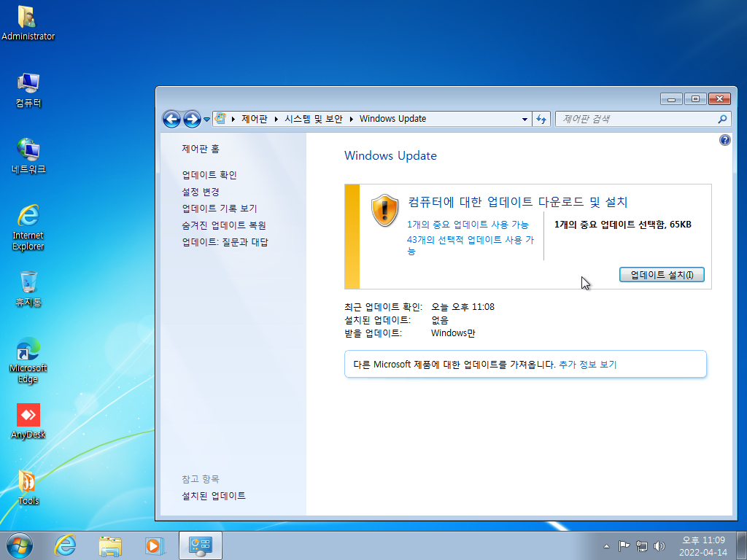Click 43개의 선택적 업데이트 사용 가능
Viewport: 747px width, 560px height.
pyautogui.click(x=471, y=245)
